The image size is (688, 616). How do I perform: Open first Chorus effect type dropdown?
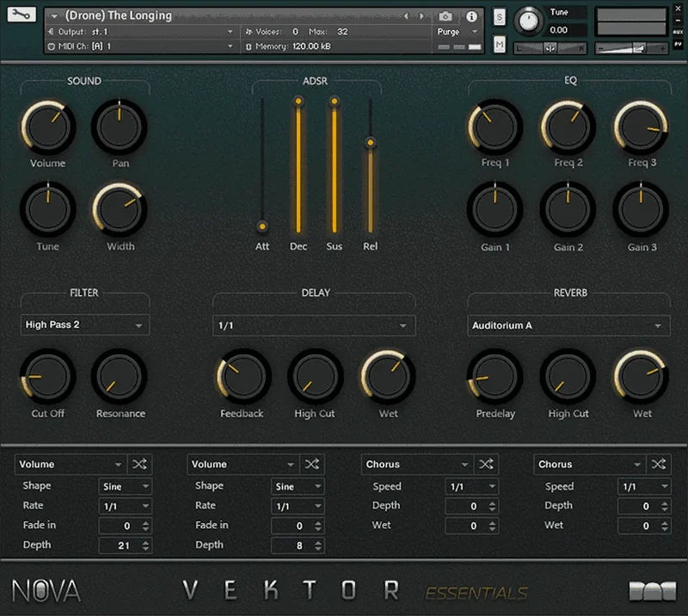pyautogui.click(x=417, y=464)
